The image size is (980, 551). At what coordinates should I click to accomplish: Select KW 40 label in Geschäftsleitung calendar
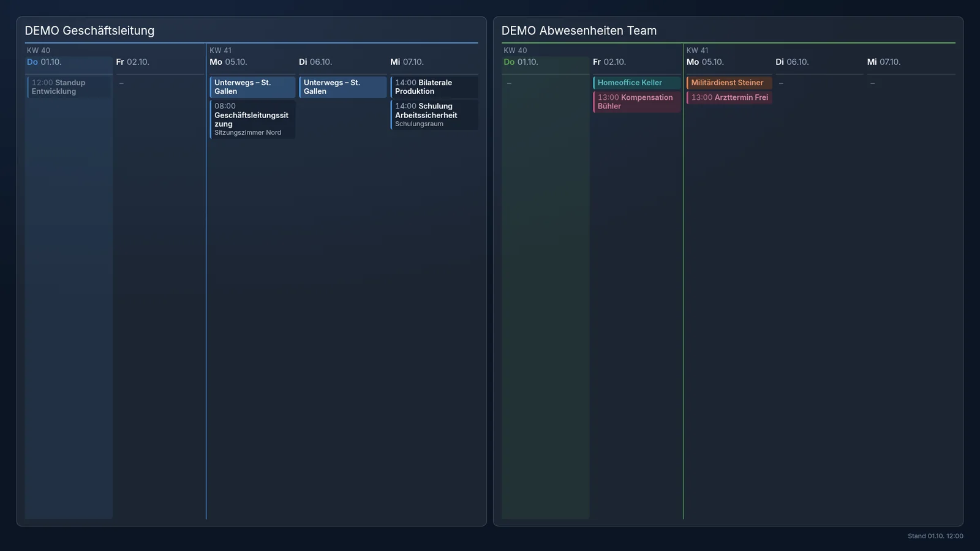39,50
